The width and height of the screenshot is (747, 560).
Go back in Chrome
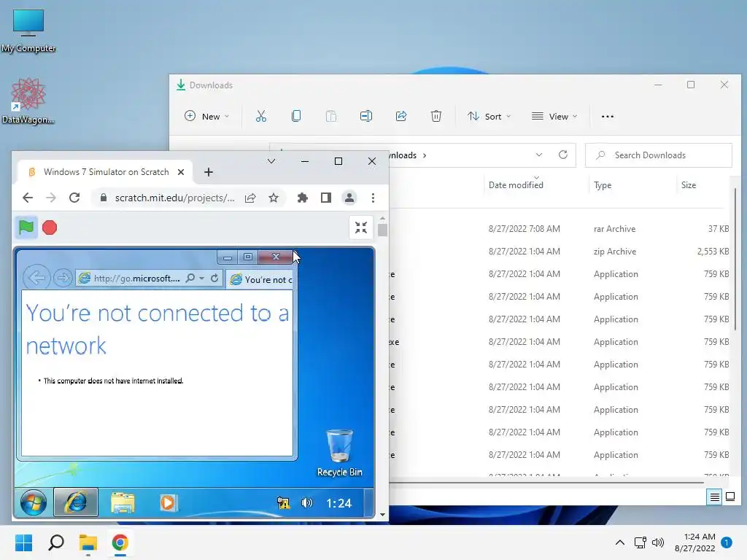[x=28, y=198]
